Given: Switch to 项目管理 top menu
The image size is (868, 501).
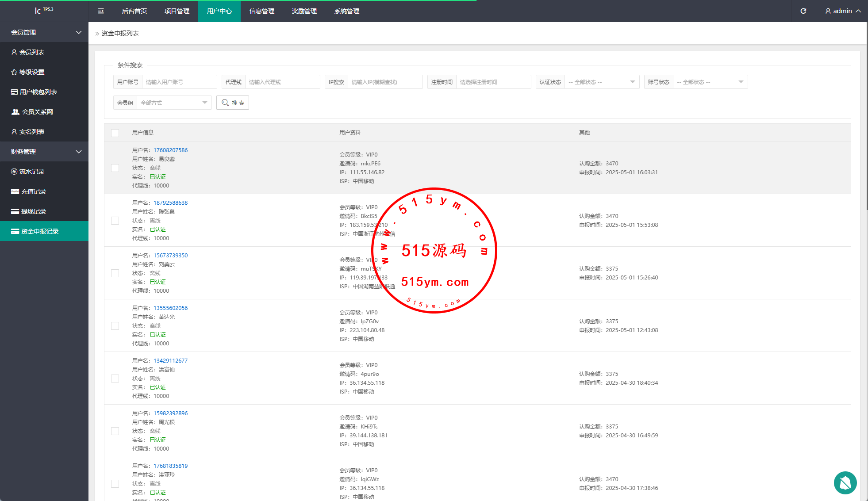Looking at the screenshot, I should (177, 11).
